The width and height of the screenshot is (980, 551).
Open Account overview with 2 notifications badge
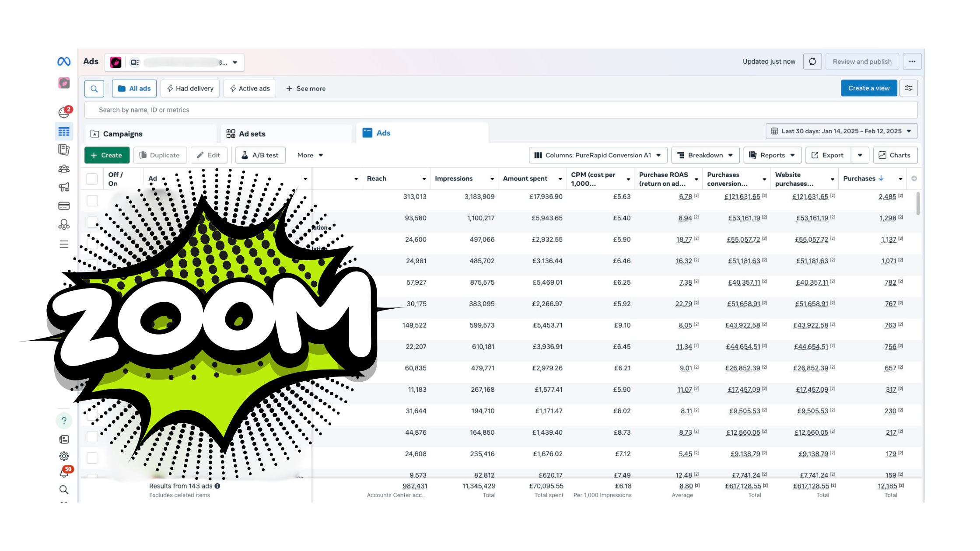click(x=64, y=112)
